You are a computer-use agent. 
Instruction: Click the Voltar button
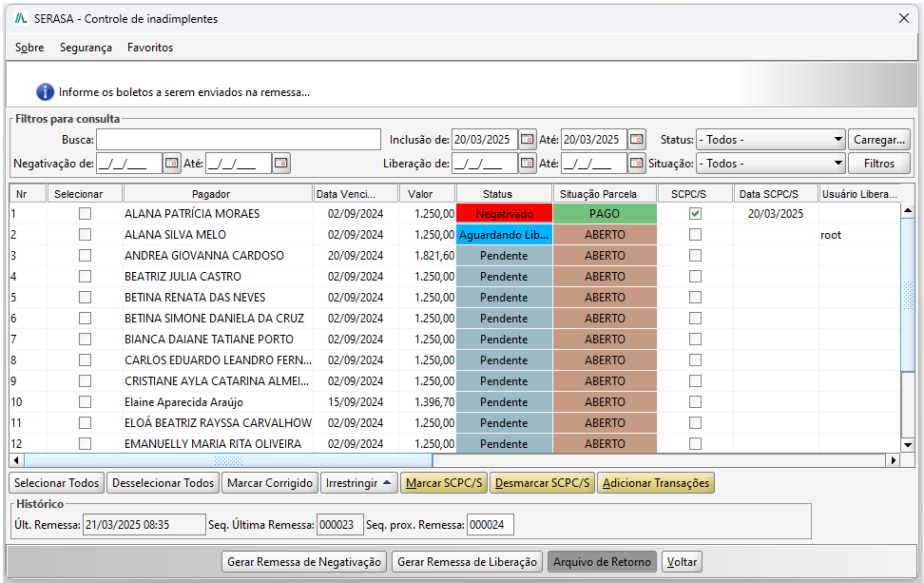[x=682, y=562]
